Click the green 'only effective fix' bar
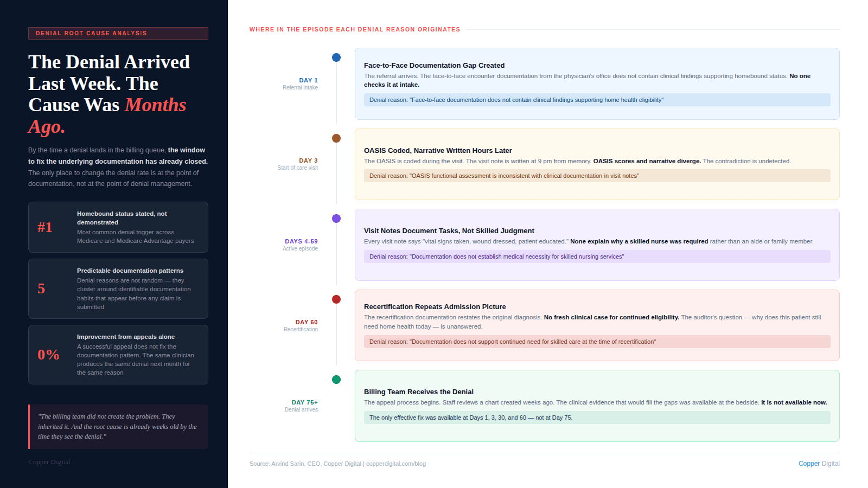This screenshot has height=488, width=868. (597, 418)
